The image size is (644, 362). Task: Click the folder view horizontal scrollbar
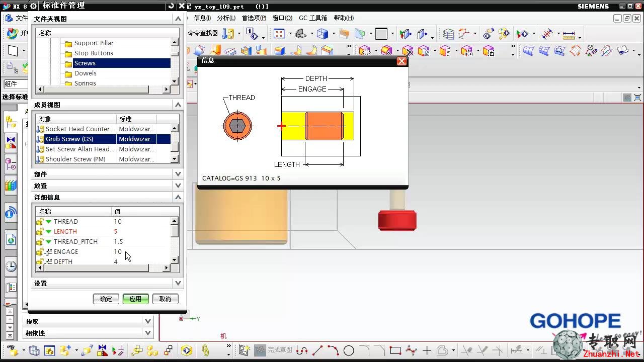click(103, 89)
